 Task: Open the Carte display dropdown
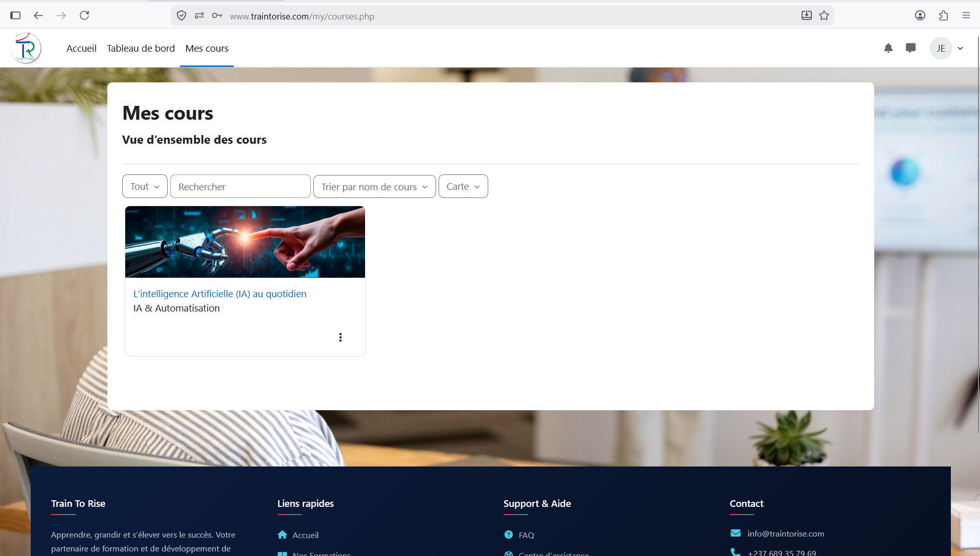[x=463, y=186]
